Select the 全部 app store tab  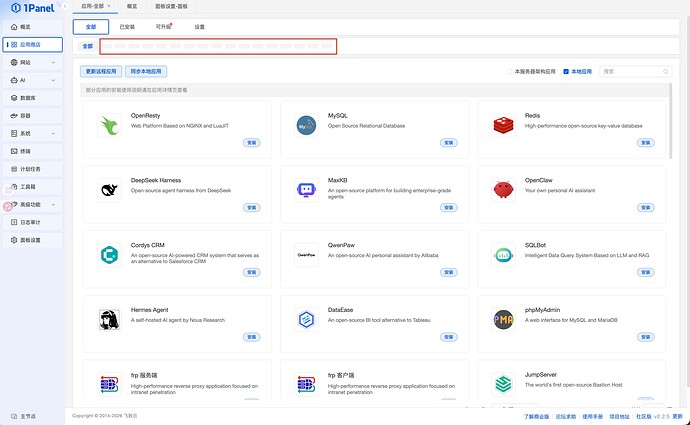click(x=91, y=27)
